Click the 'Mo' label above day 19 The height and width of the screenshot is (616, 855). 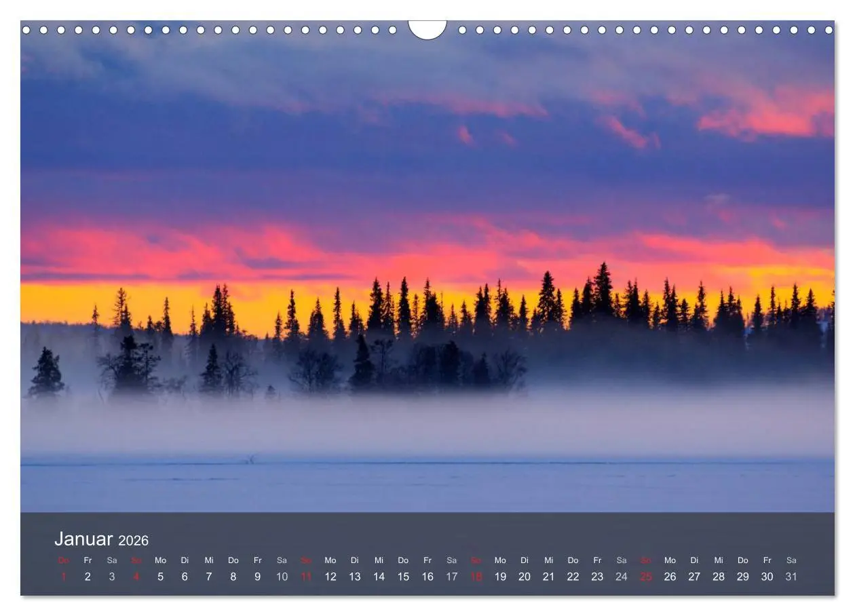tap(500, 560)
